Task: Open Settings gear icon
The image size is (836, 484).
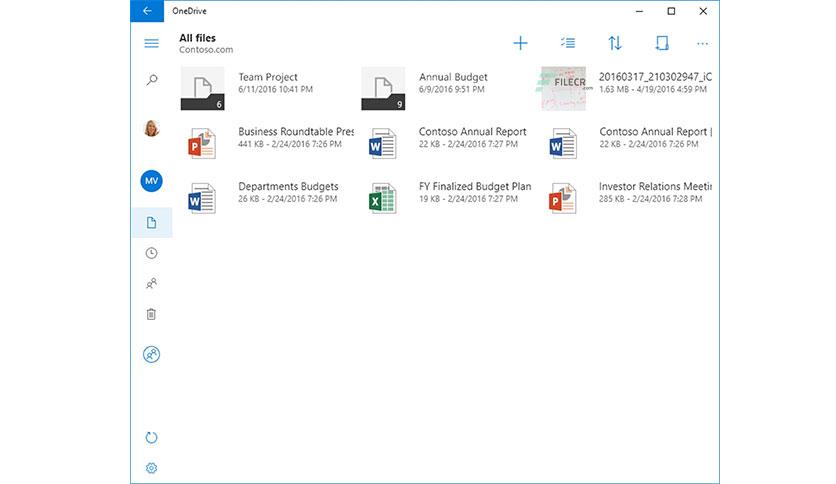Action: point(151,468)
